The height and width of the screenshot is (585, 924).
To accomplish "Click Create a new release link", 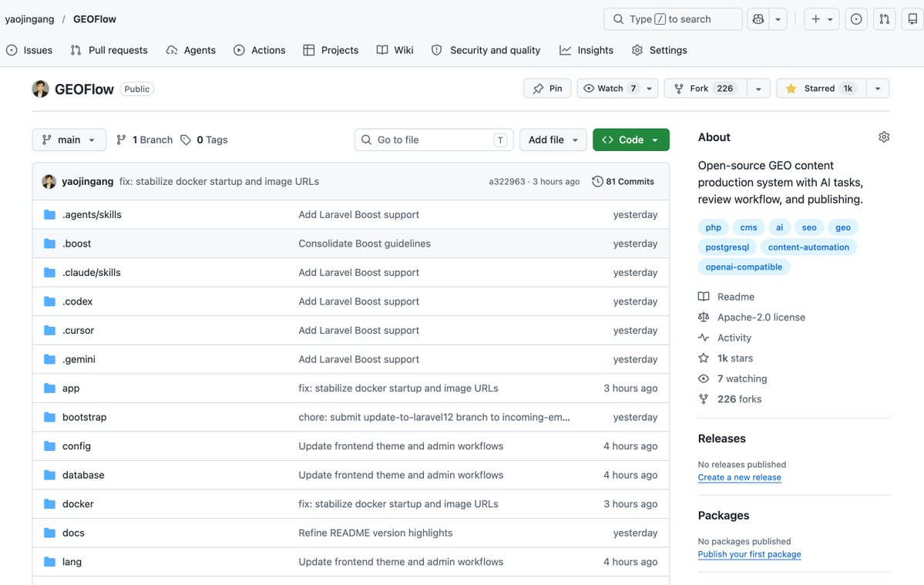I will [x=740, y=477].
